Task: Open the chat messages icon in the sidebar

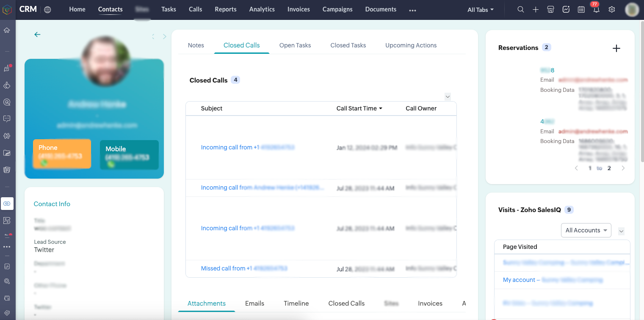Action: [x=7, y=119]
